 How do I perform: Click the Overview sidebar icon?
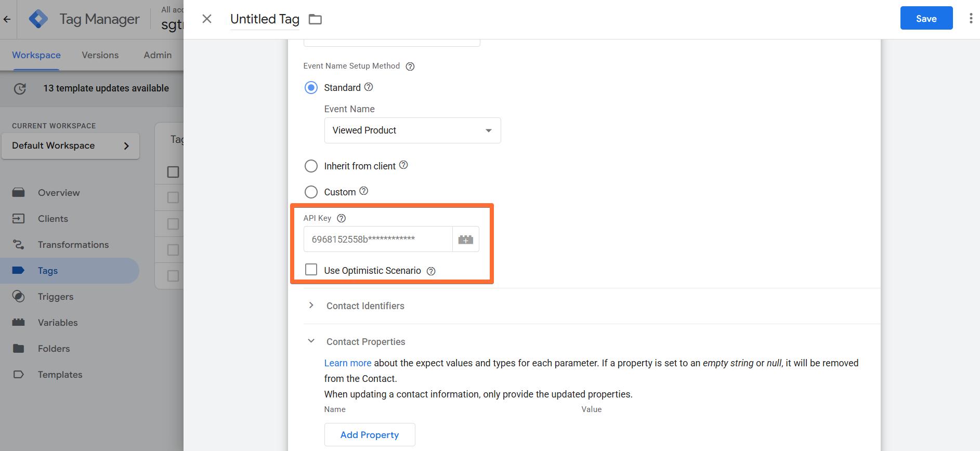pyautogui.click(x=18, y=193)
